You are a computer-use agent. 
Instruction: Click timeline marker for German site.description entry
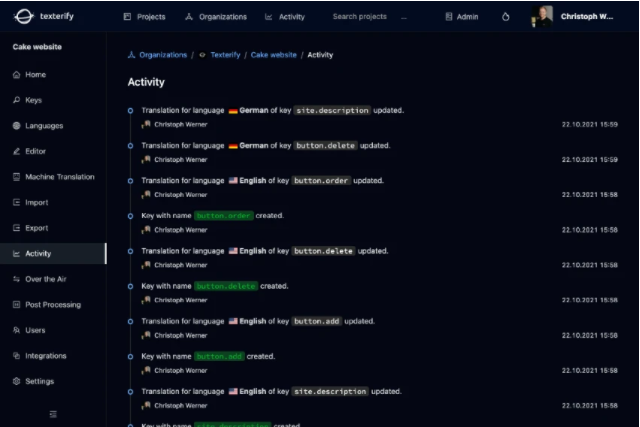pos(130,111)
